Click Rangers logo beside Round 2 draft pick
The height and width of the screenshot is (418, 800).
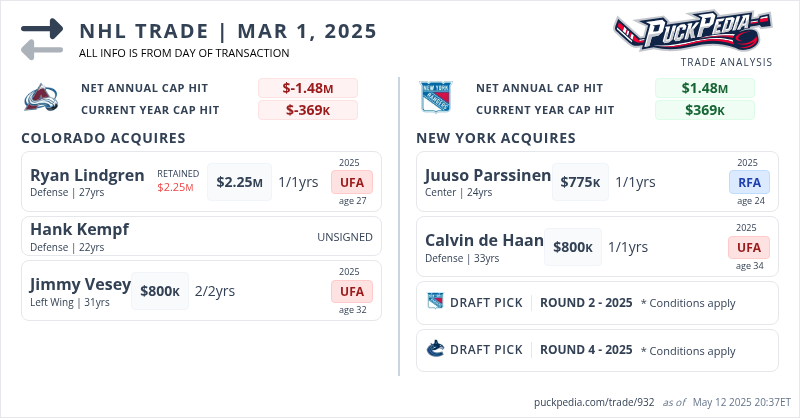(x=435, y=302)
